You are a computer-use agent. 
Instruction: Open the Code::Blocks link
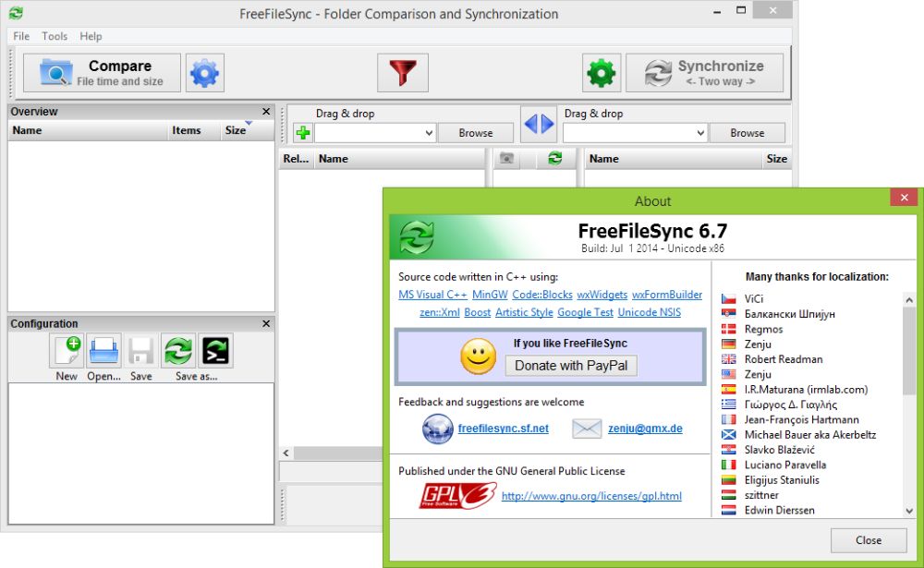[542, 295]
